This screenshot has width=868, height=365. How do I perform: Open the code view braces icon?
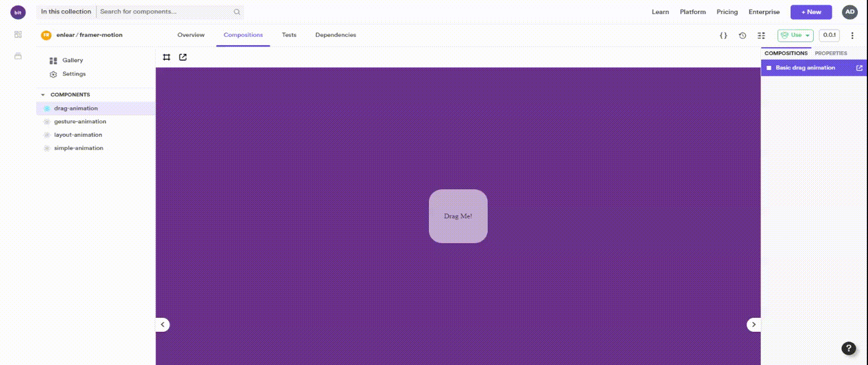pos(724,35)
